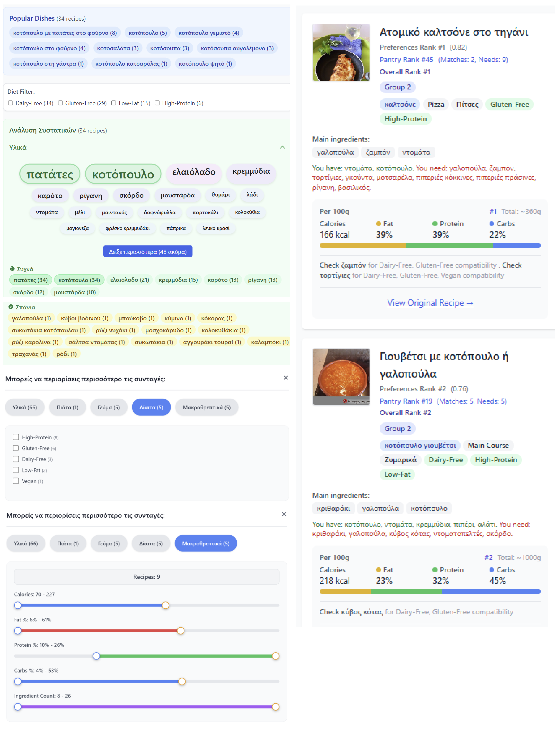Click the Protein % slider's left handle
The image size is (560, 729).
96,656
